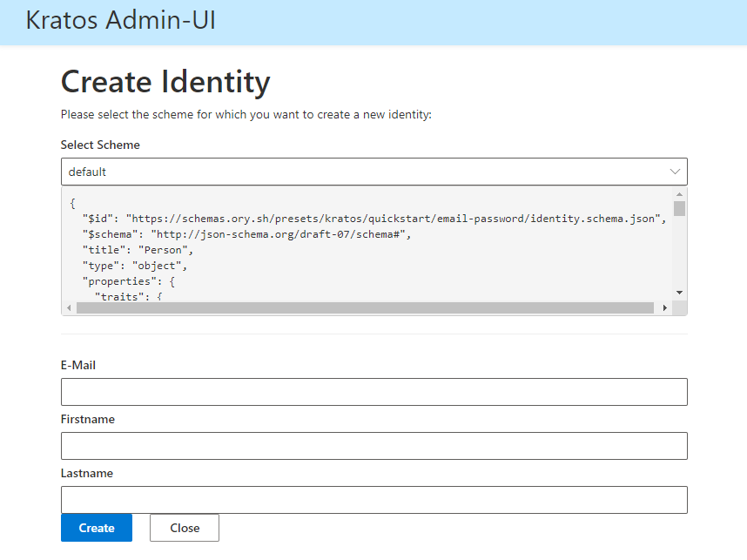Click the vertical scrollbar thumb in schema viewer

(679, 209)
